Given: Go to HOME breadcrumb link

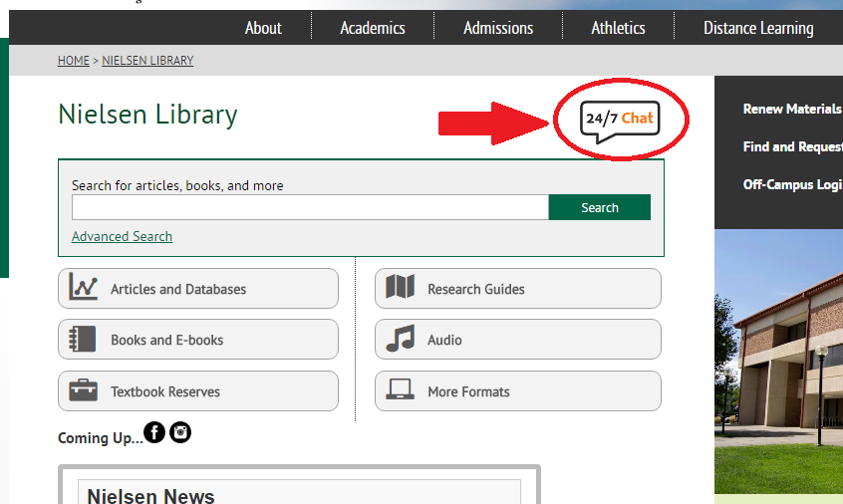Looking at the screenshot, I should (x=74, y=60).
